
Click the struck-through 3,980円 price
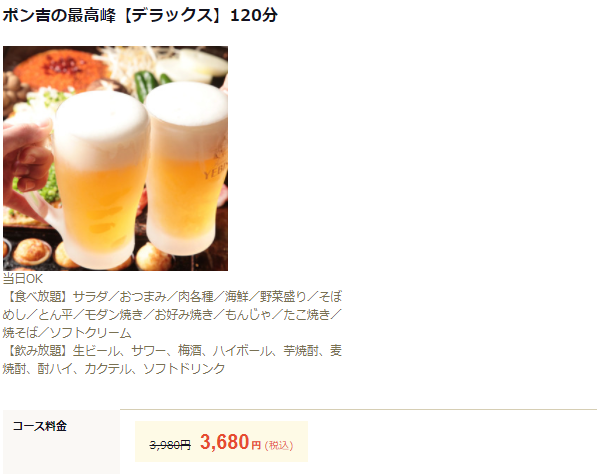pyautogui.click(x=170, y=445)
